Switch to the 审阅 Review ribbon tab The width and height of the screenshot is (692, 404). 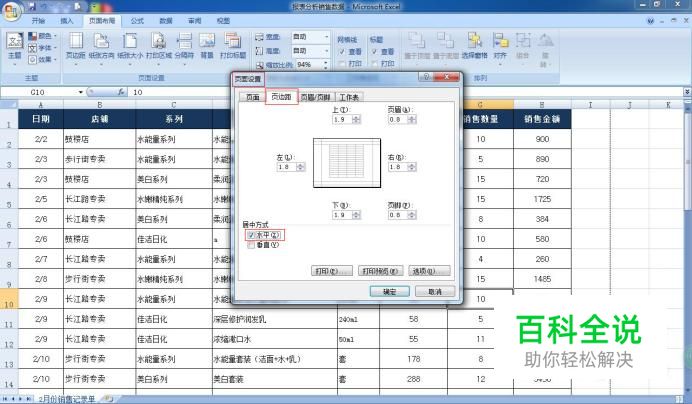[194, 21]
